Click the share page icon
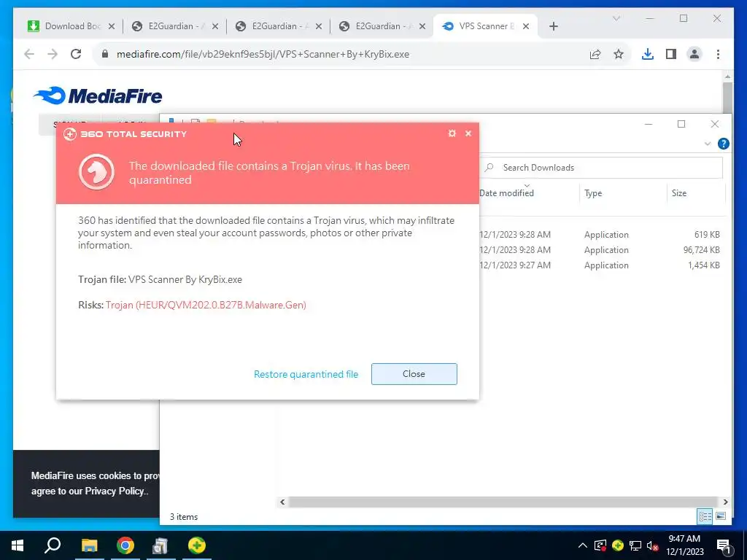Viewport: 747px width, 560px height. coord(595,54)
